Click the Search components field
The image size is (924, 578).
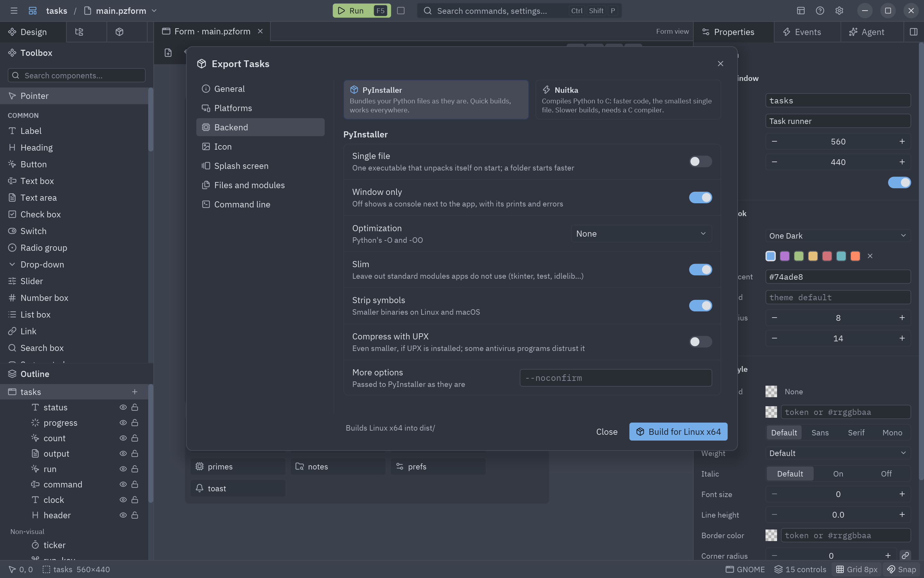click(x=76, y=75)
